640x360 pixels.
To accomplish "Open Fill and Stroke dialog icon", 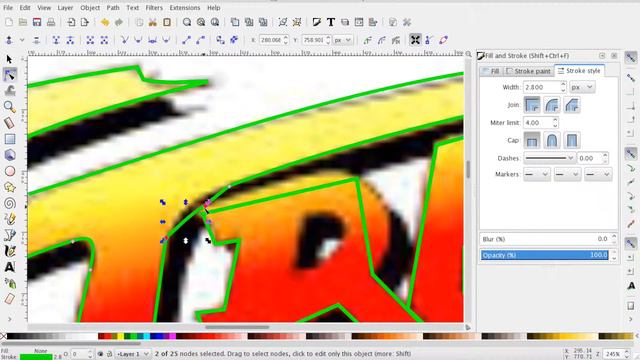I will [x=317, y=22].
